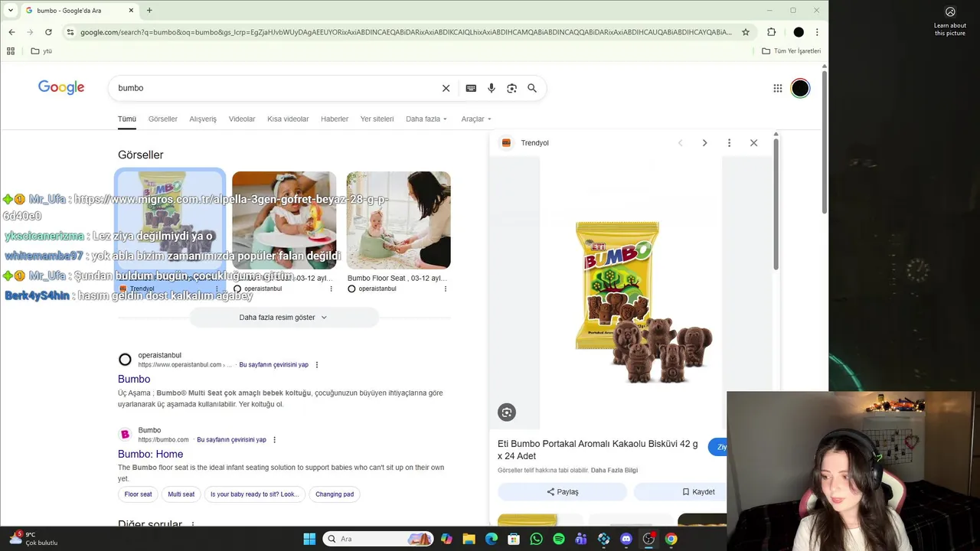The height and width of the screenshot is (551, 980).
Task: Open preview panel more options menu
Action: click(729, 143)
